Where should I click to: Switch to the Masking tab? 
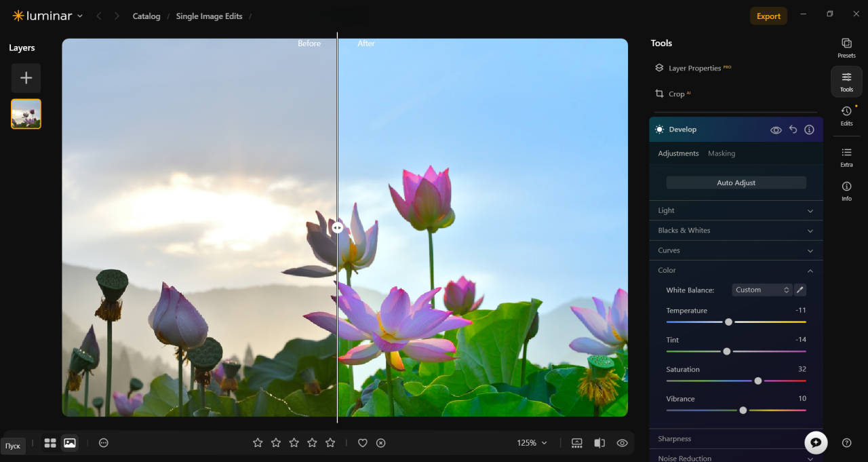coord(722,153)
